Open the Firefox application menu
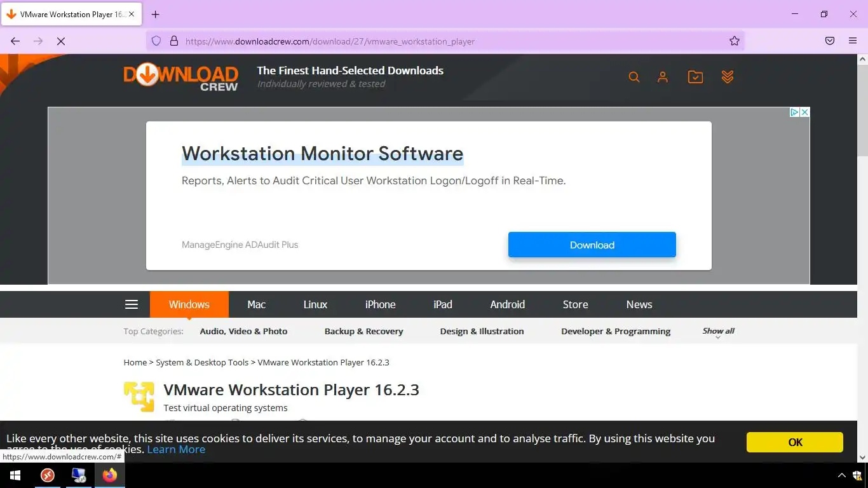This screenshot has width=868, height=488. pyautogui.click(x=853, y=41)
